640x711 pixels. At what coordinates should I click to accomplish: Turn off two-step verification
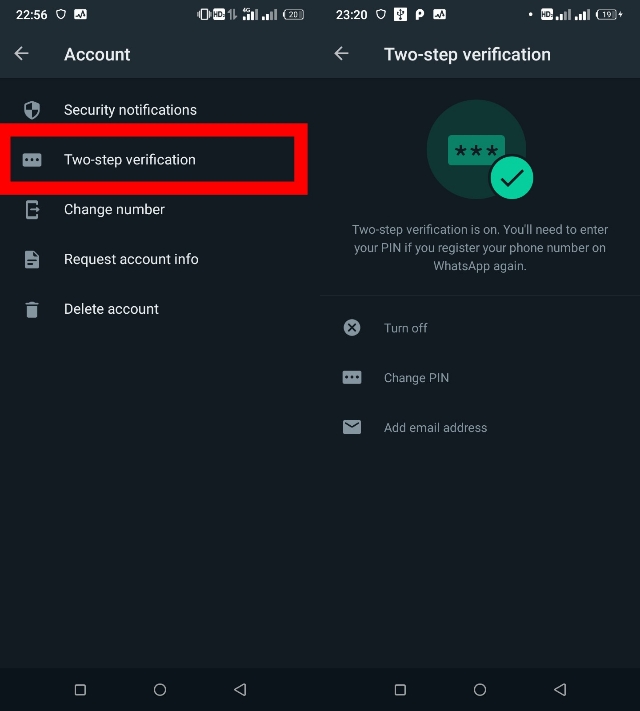[x=406, y=328]
